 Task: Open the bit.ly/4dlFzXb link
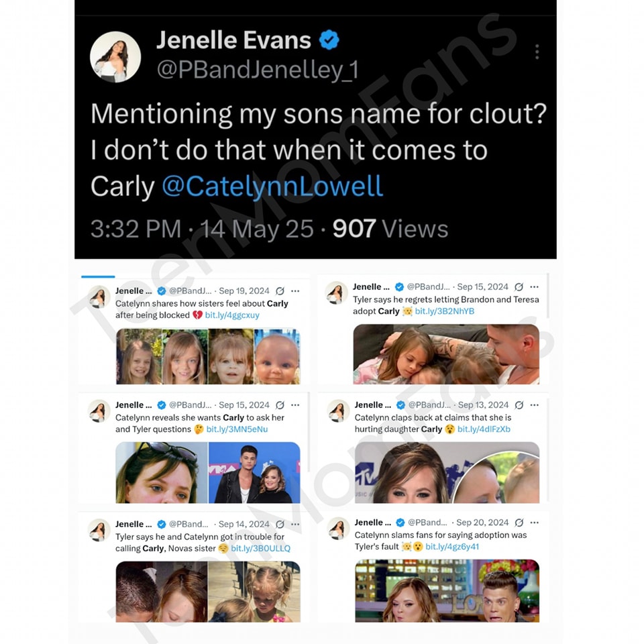tap(484, 429)
